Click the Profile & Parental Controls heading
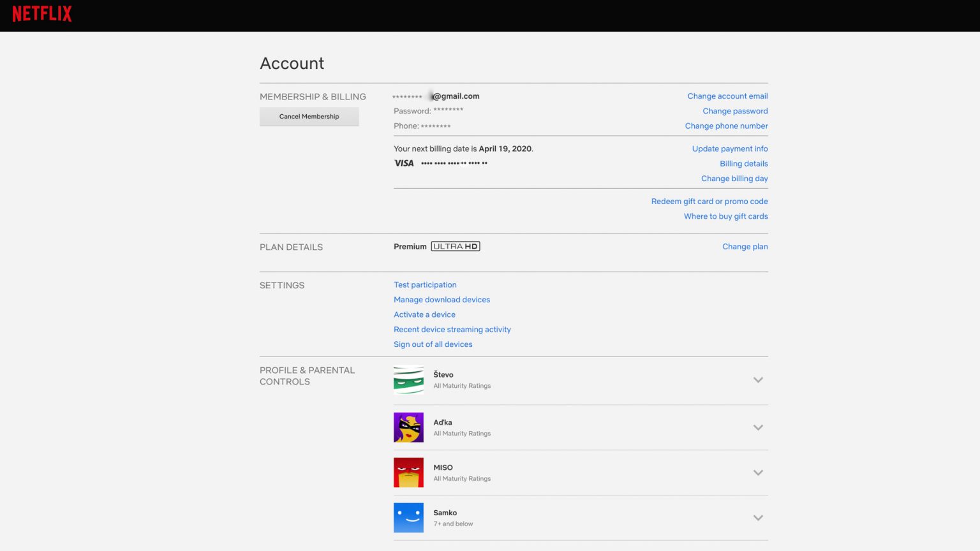The image size is (980, 551). [x=307, y=376]
